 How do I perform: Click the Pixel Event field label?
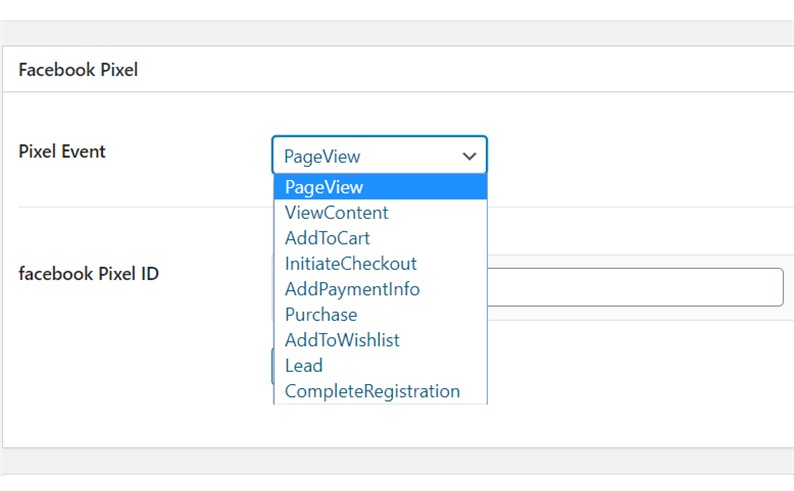(x=62, y=152)
